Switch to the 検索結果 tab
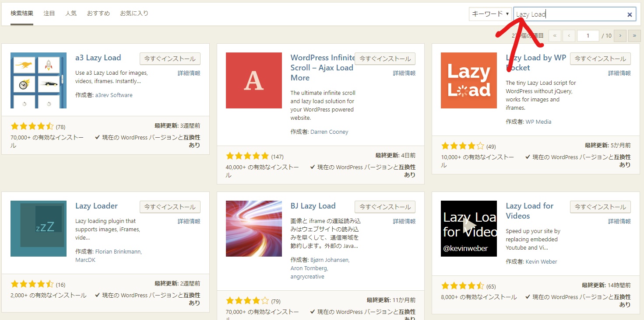This screenshot has height=320, width=644. [22, 13]
